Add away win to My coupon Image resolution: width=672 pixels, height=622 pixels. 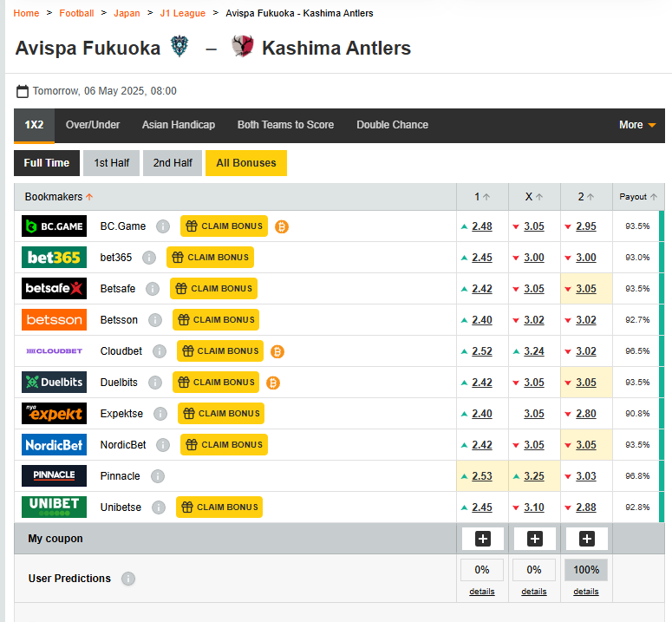pyautogui.click(x=587, y=539)
